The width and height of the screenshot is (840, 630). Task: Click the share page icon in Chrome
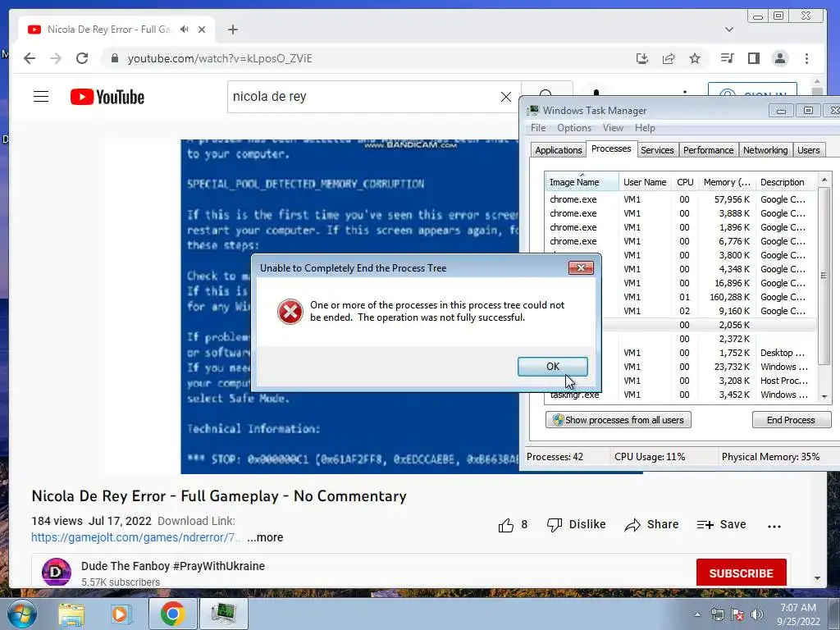(668, 58)
